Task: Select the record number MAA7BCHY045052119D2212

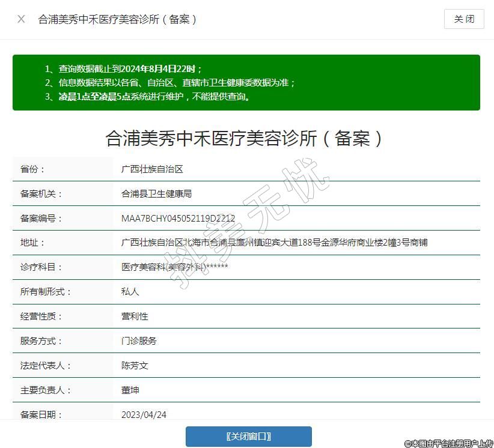Action: 178,219
